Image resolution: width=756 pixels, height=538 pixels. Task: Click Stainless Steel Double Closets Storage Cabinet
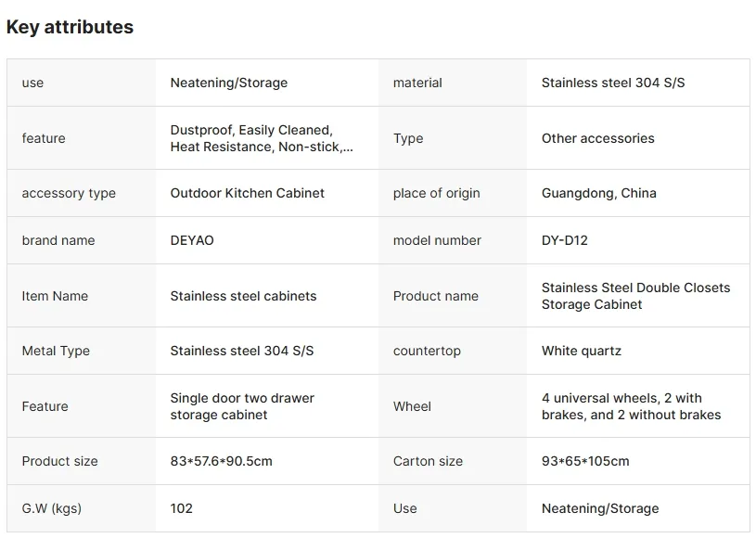click(635, 296)
